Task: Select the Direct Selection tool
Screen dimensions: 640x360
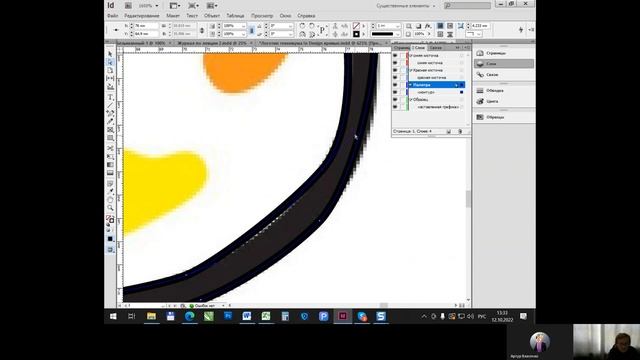Action: point(110,62)
